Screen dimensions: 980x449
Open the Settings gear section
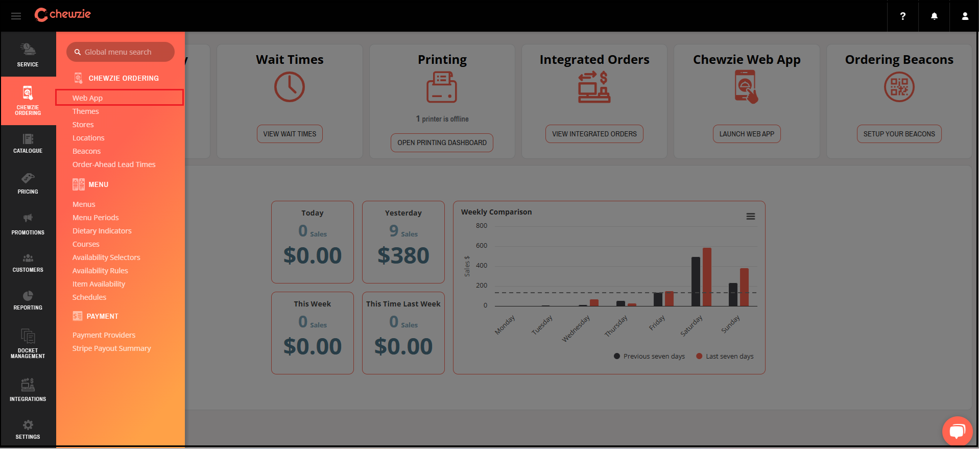[x=28, y=429]
